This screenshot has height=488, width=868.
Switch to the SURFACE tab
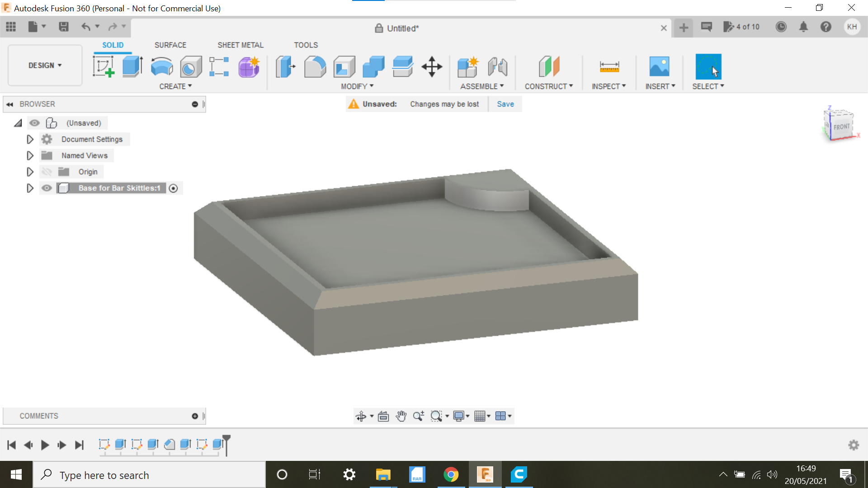click(x=170, y=45)
